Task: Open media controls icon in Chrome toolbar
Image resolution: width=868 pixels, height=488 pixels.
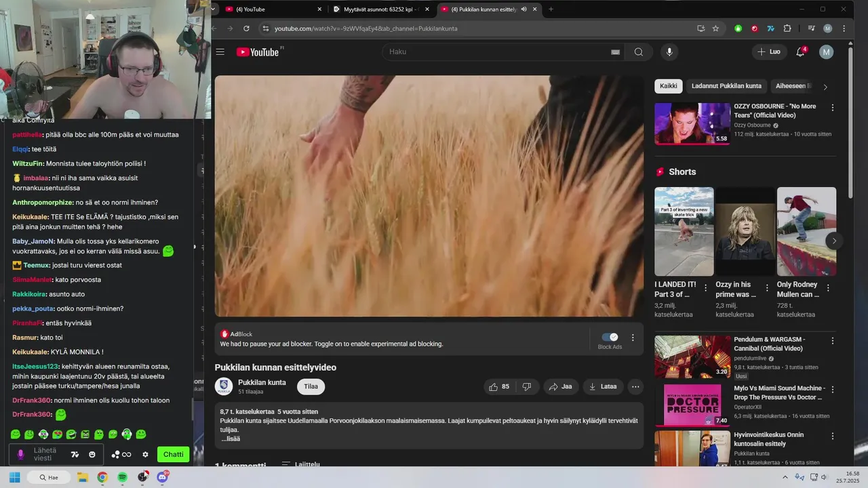Action: (x=811, y=28)
